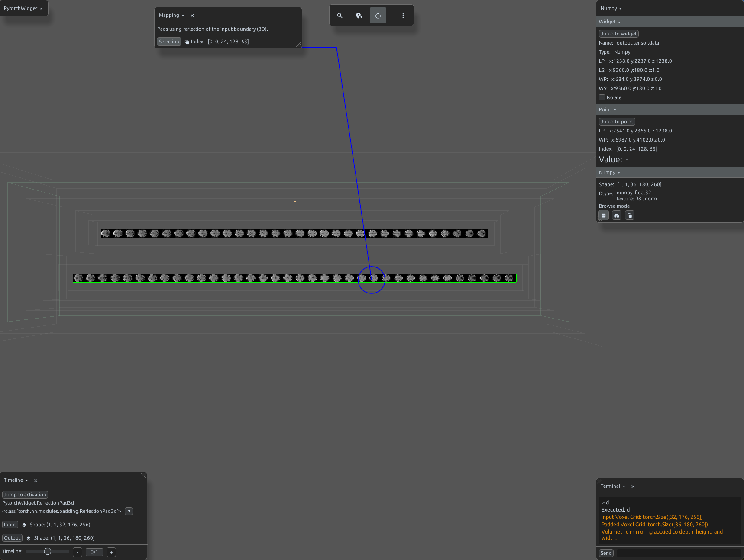The height and width of the screenshot is (560, 744).
Task: Click Jump to point button
Action: (x=617, y=122)
